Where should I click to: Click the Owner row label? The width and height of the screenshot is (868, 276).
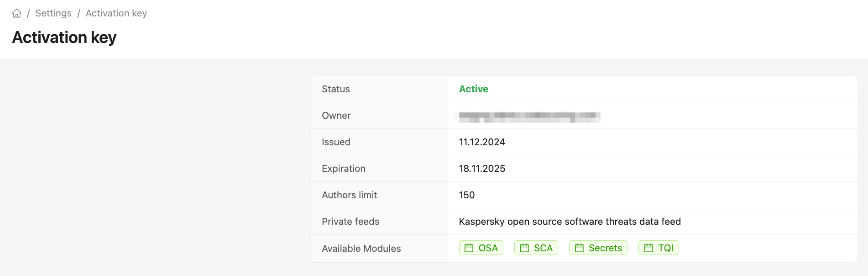click(336, 116)
